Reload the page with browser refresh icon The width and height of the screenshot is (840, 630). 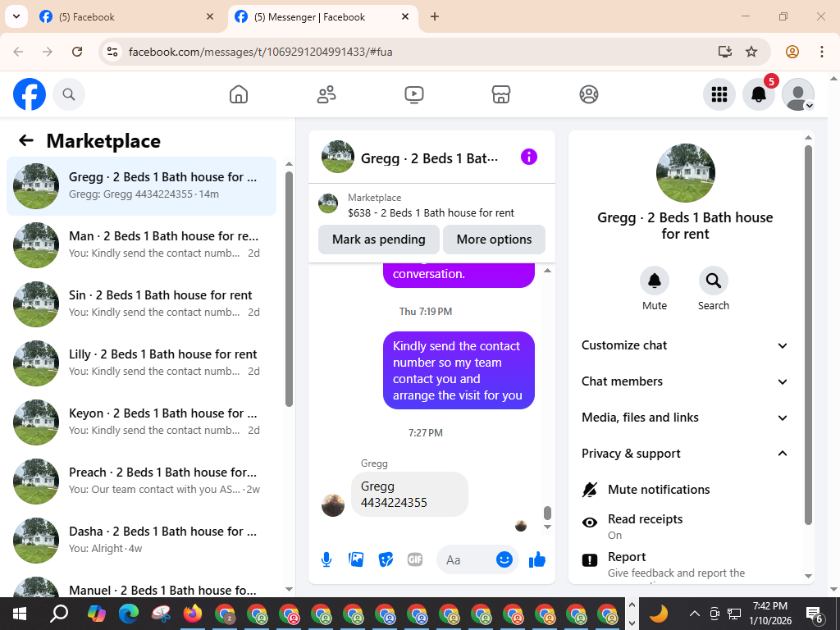[x=77, y=52]
